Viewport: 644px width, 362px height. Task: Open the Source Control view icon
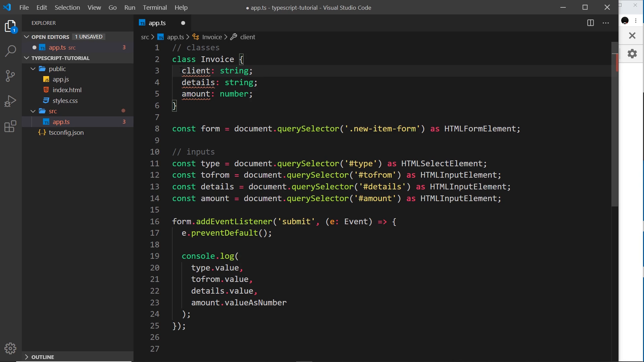click(x=11, y=76)
